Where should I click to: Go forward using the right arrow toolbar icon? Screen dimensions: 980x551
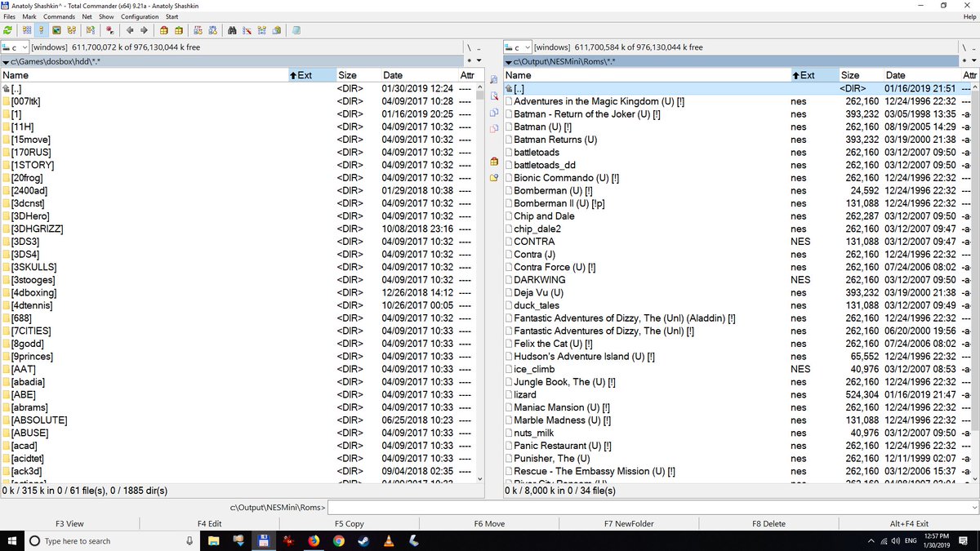144,30
